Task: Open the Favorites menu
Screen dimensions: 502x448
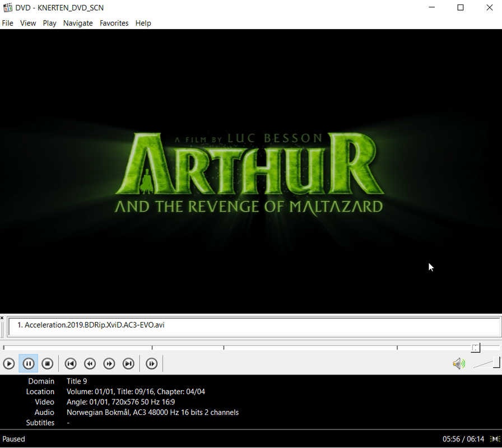Action: pyautogui.click(x=114, y=23)
